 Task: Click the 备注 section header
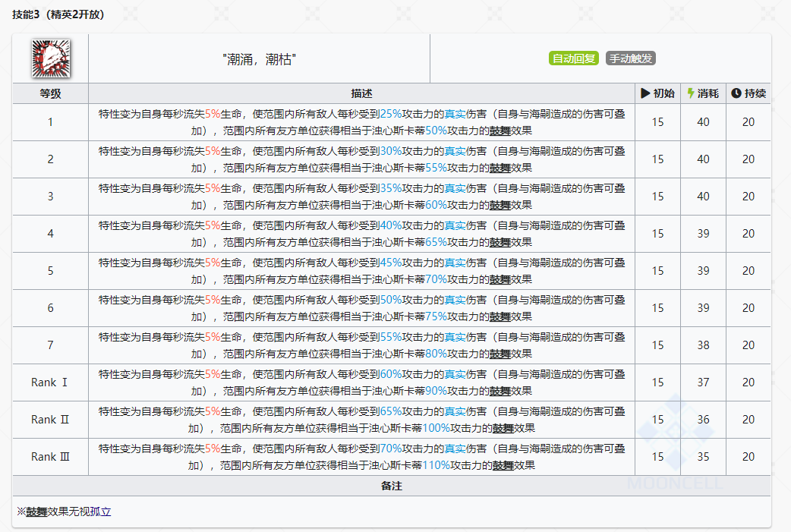click(x=392, y=486)
